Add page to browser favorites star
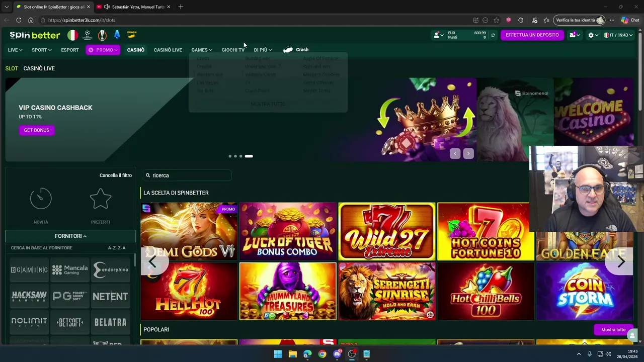 point(497,20)
